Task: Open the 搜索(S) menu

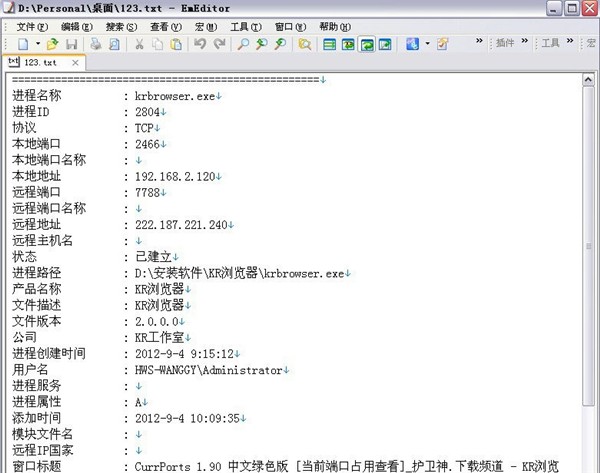Action: click(x=121, y=27)
